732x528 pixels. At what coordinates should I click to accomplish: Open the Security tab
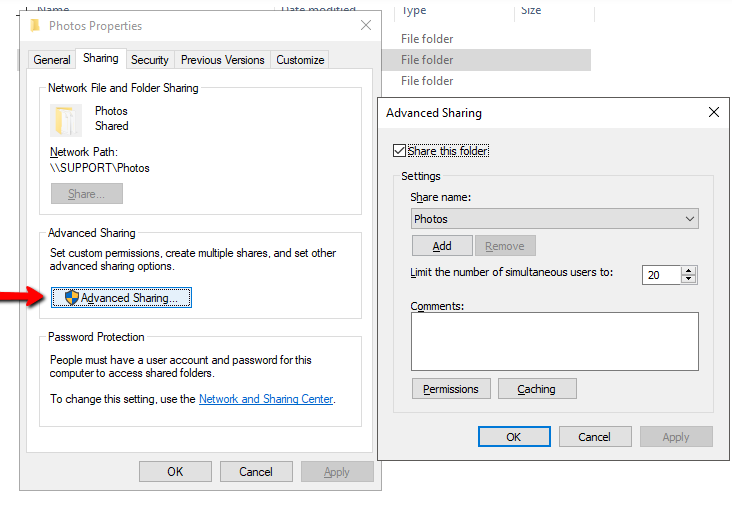pyautogui.click(x=150, y=60)
